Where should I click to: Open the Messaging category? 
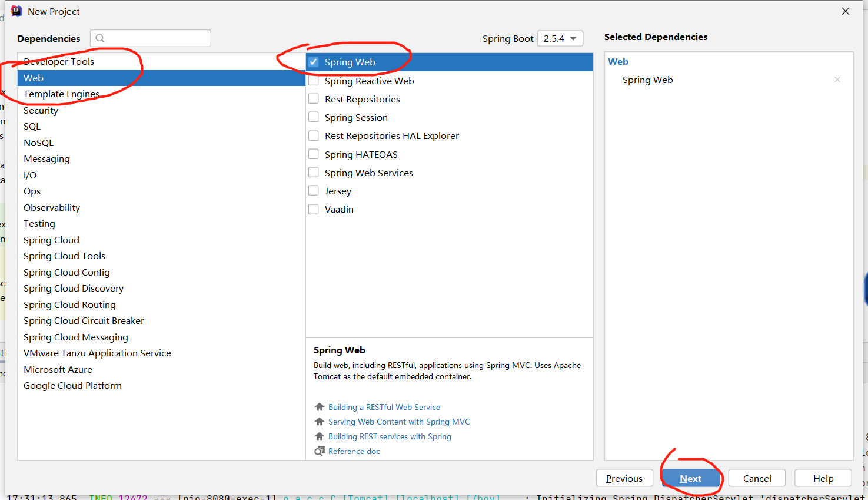click(x=161, y=158)
